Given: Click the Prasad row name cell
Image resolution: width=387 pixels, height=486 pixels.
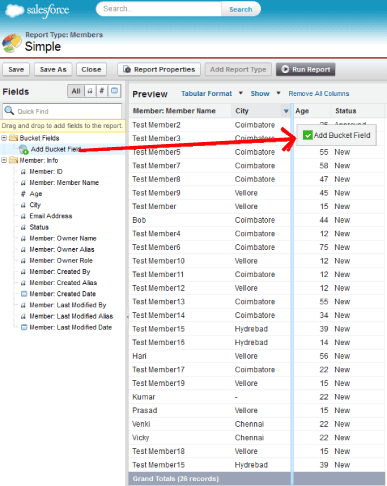Looking at the screenshot, I should coord(145,411).
